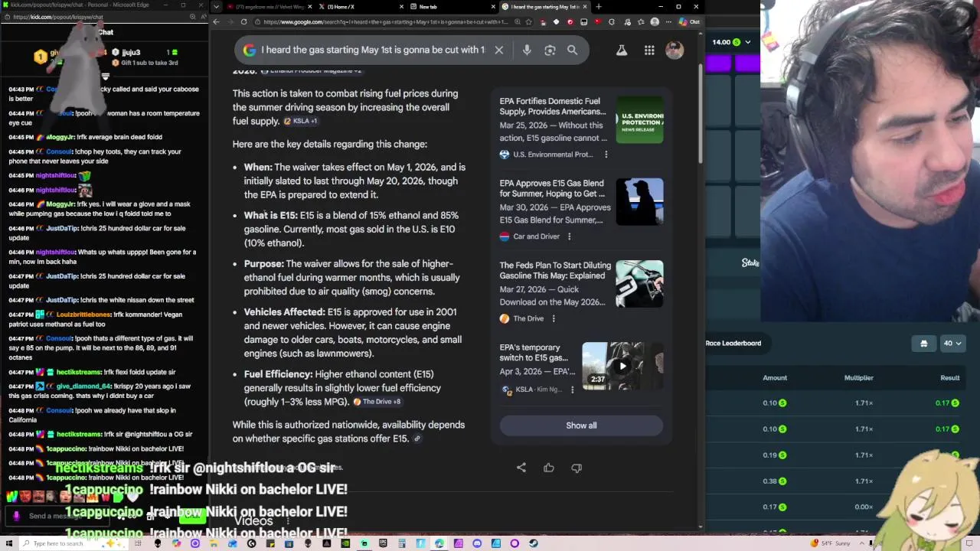Open options for The Drive result
Image resolution: width=980 pixels, height=551 pixels.
[553, 318]
